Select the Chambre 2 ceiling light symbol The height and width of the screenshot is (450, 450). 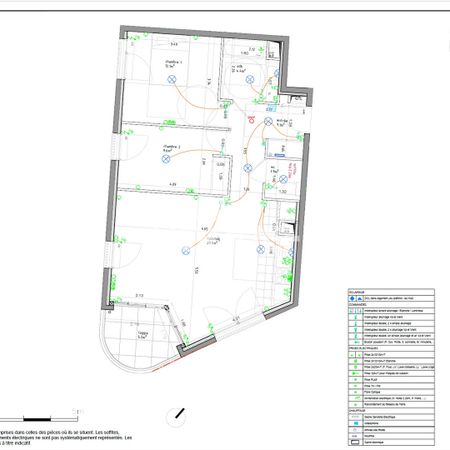[x=166, y=159]
